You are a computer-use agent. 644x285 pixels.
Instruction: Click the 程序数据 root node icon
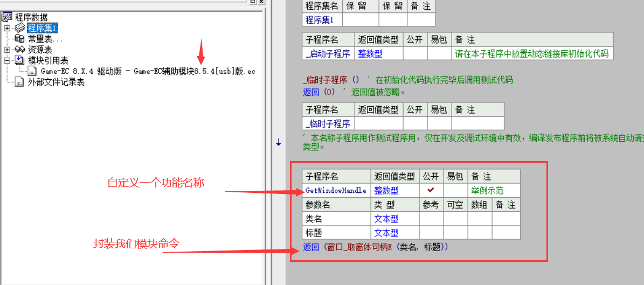[x=7, y=17]
